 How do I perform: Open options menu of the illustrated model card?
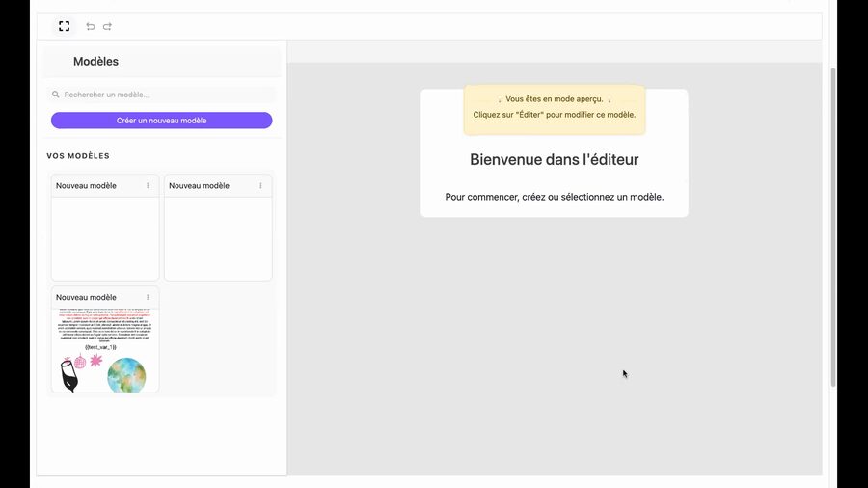point(148,298)
